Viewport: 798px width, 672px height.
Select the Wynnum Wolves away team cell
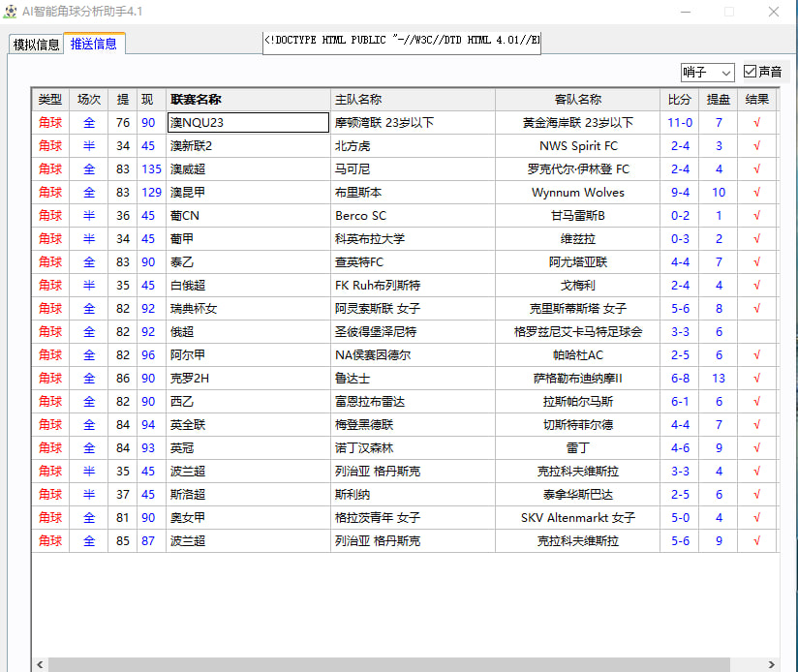point(578,193)
